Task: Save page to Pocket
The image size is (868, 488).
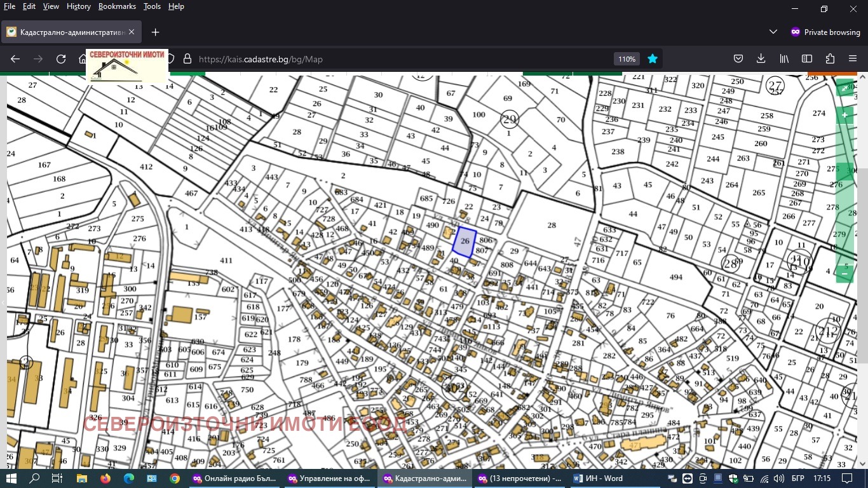Action: pos(738,59)
